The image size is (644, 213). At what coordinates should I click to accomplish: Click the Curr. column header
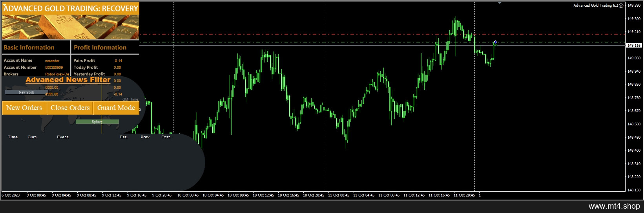[32, 137]
